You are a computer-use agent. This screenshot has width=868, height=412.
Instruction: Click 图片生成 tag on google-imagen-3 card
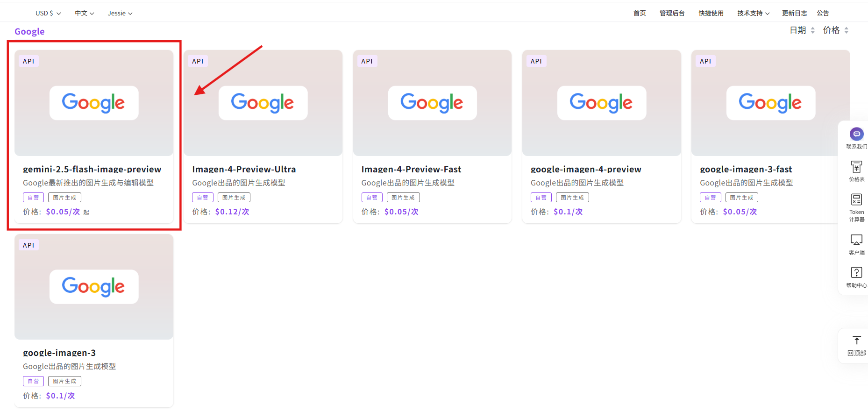click(65, 381)
